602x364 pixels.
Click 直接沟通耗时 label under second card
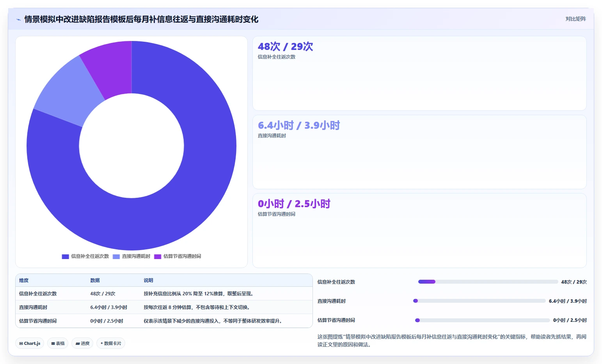coord(272,136)
